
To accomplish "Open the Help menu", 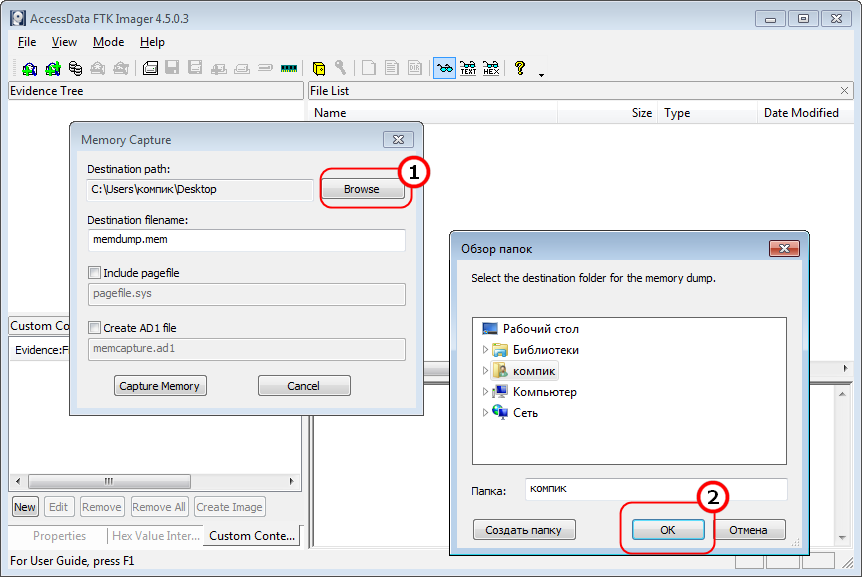I will (x=152, y=42).
